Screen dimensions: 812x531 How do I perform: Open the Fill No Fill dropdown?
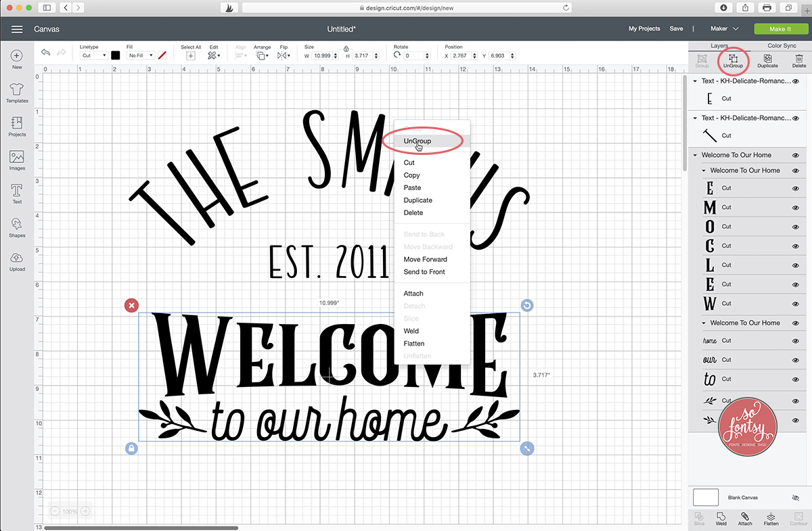[141, 55]
